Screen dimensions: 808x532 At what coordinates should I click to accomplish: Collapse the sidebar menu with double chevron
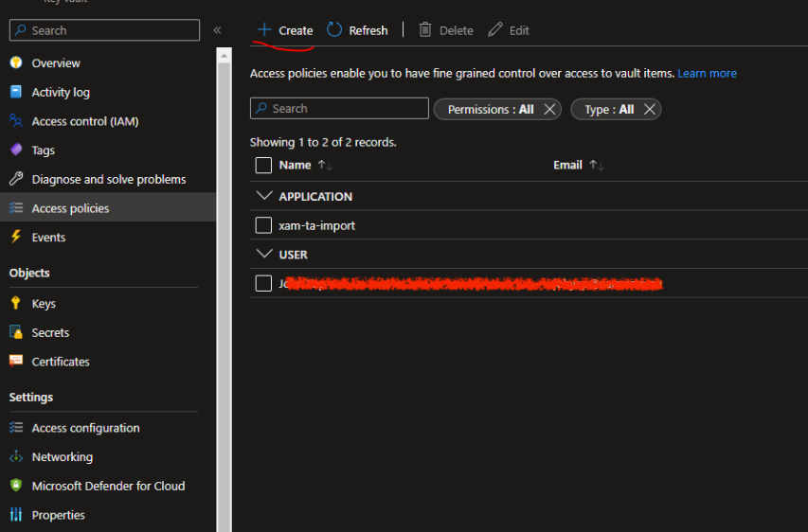coord(217,30)
